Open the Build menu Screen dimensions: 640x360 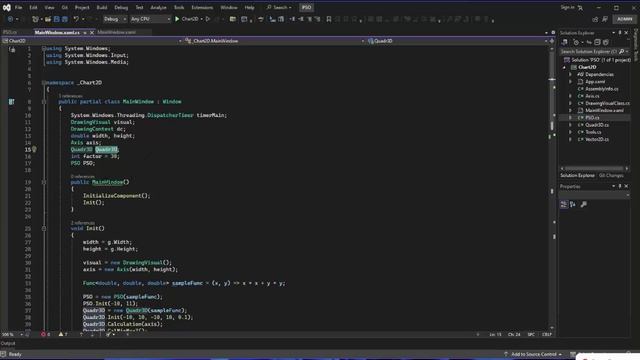click(102, 7)
